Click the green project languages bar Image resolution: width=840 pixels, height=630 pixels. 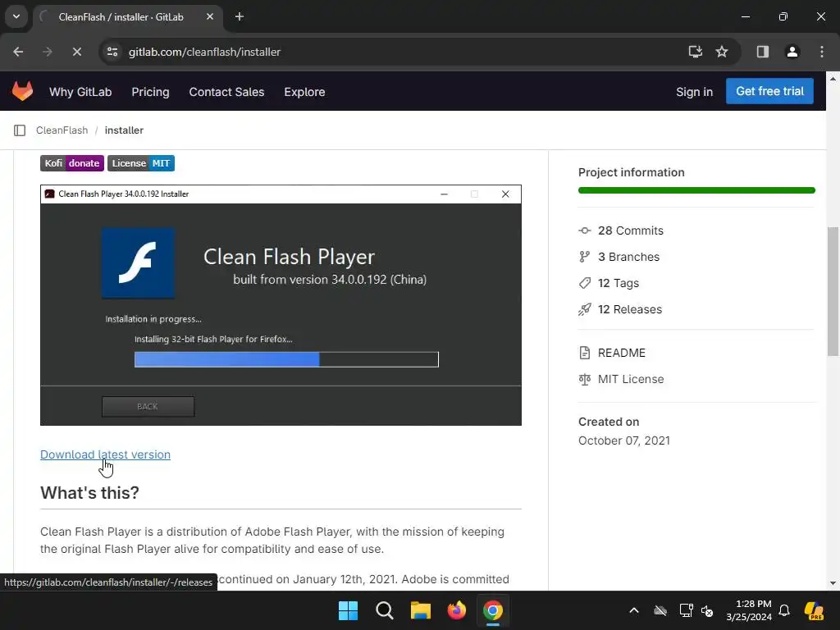click(x=696, y=190)
